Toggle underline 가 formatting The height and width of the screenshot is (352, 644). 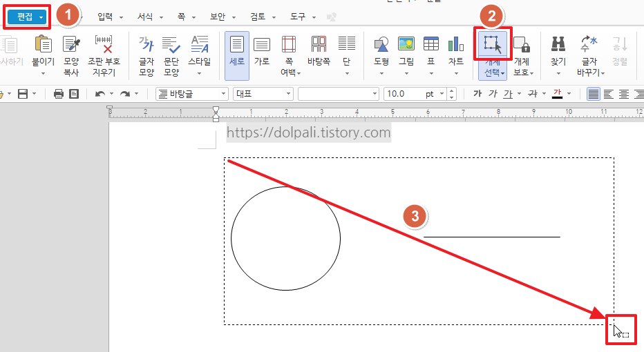(509, 94)
